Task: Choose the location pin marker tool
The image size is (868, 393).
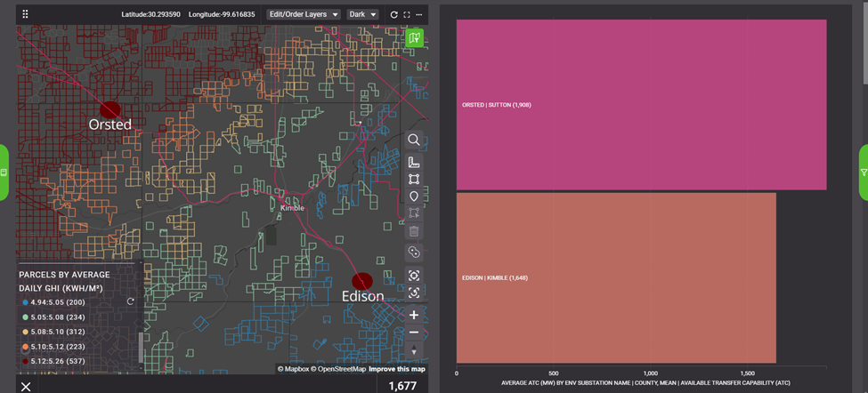Action: (414, 196)
